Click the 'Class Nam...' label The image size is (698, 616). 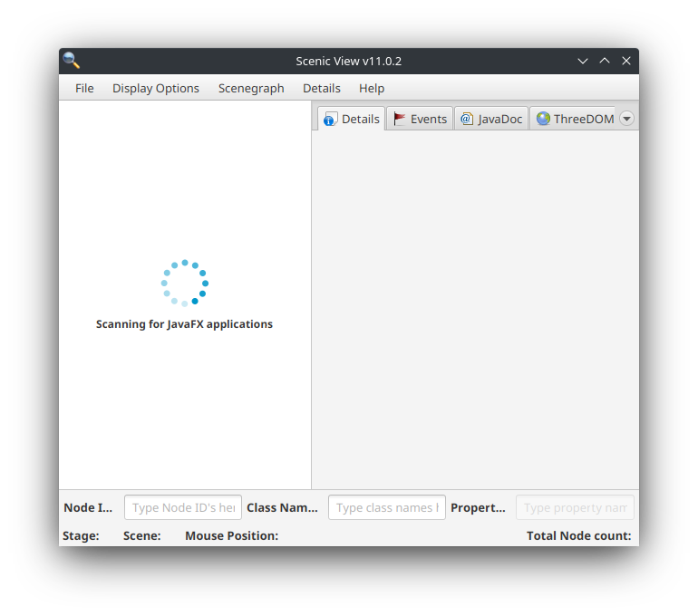tap(282, 507)
